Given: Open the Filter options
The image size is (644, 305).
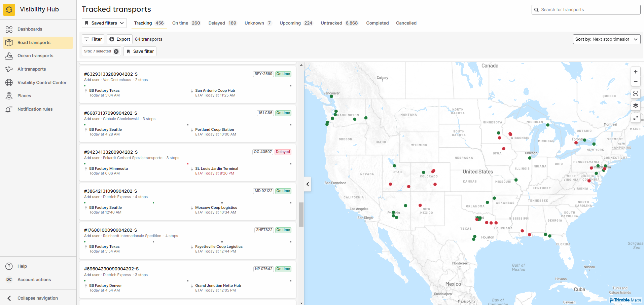Looking at the screenshot, I should (93, 39).
